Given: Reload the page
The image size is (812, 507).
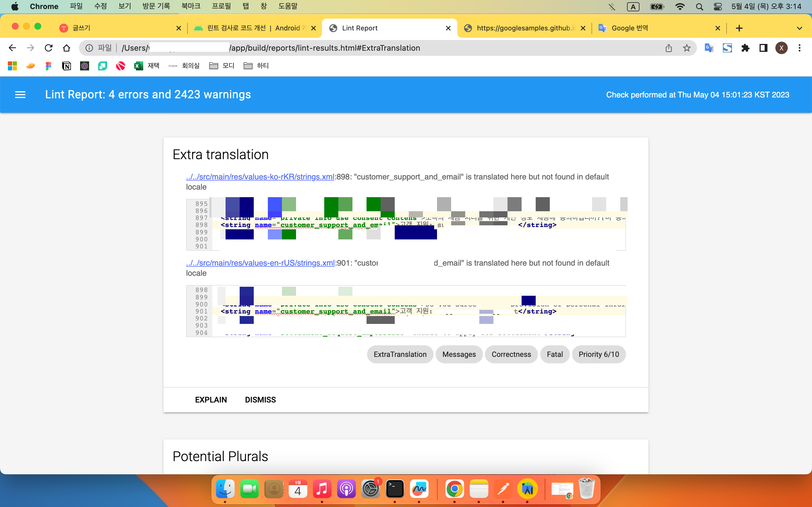Looking at the screenshot, I should 49,48.
